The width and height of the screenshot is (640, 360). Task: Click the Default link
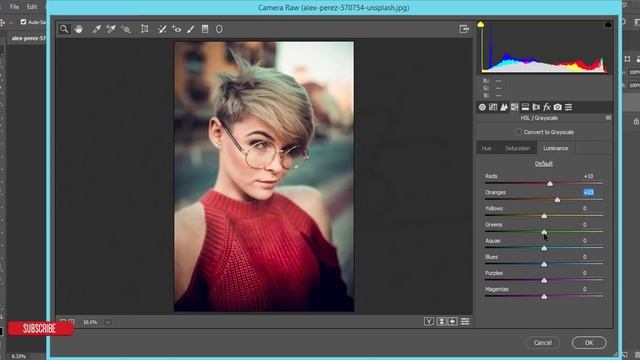coord(544,164)
